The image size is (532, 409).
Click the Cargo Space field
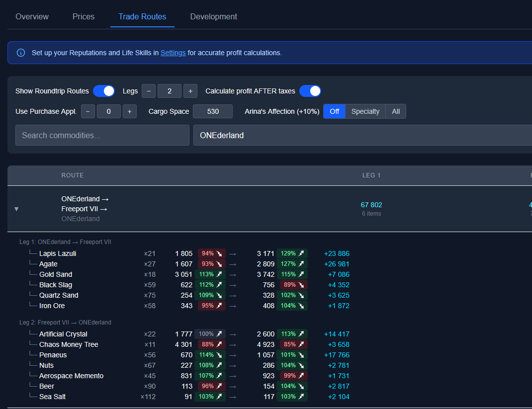click(213, 112)
